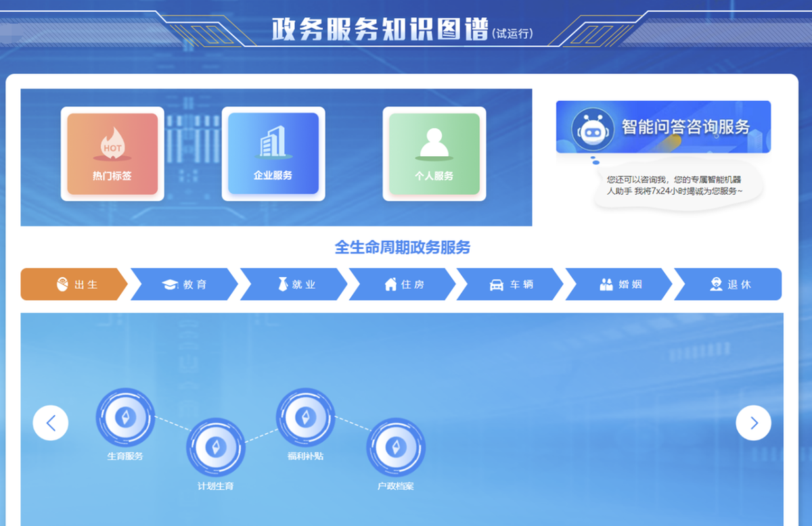Select the 婚姻 lifecycle tab
The image size is (812, 526).
(620, 285)
